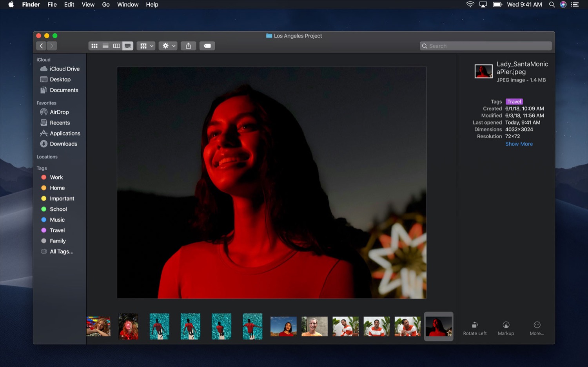This screenshot has width=588, height=367.
Task: Select the yellow Important tag
Action: pos(58,199)
